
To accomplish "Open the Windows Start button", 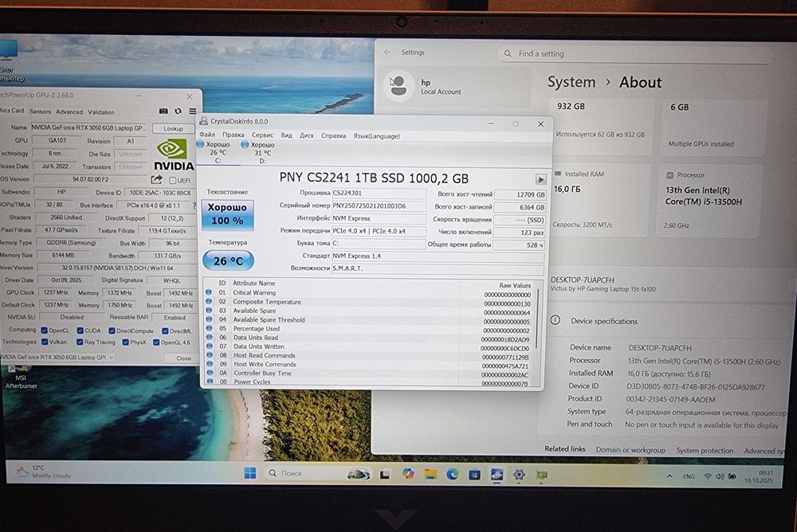I will (250, 473).
